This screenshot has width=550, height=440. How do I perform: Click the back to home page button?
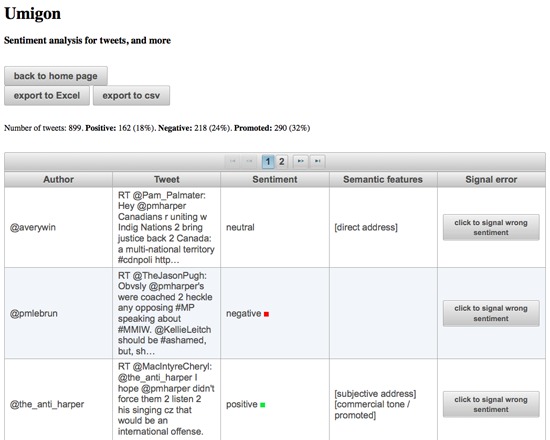tap(56, 76)
